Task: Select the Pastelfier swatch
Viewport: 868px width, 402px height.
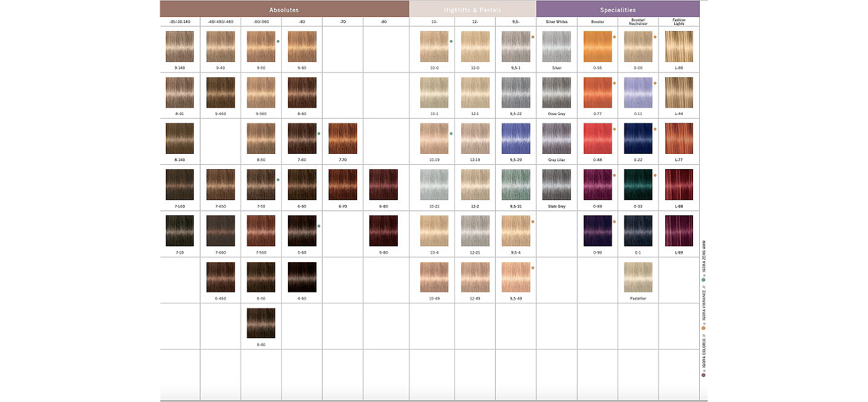Action: point(638,277)
